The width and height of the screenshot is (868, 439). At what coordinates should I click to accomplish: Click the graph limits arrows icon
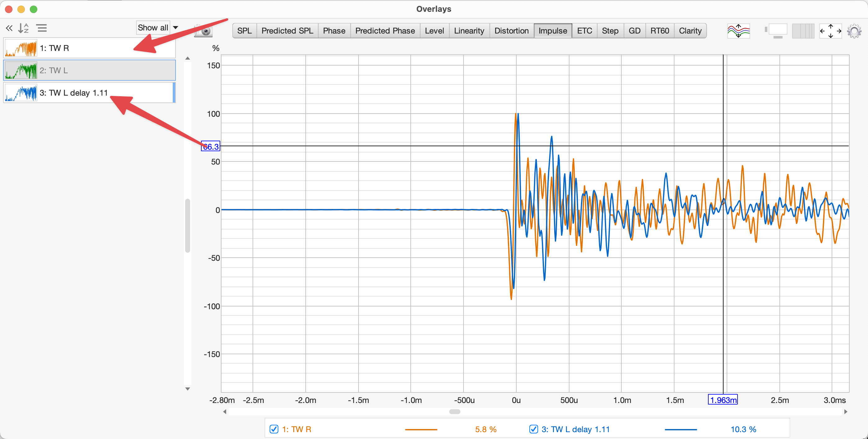click(830, 31)
